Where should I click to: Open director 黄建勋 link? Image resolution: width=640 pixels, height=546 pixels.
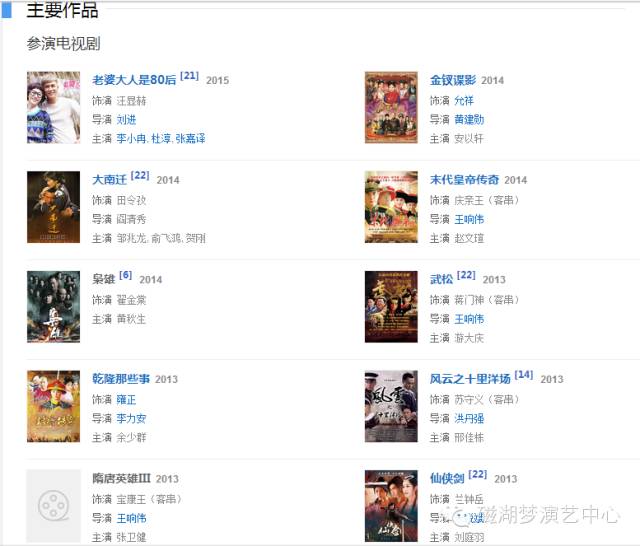tap(469, 120)
